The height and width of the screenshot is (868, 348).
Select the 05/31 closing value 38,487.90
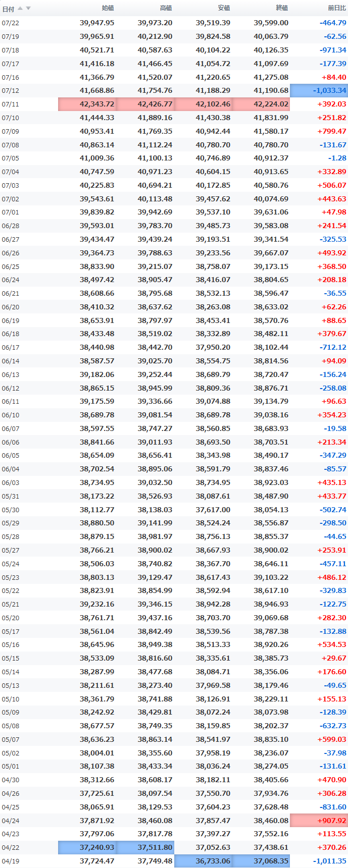pyautogui.click(x=271, y=496)
